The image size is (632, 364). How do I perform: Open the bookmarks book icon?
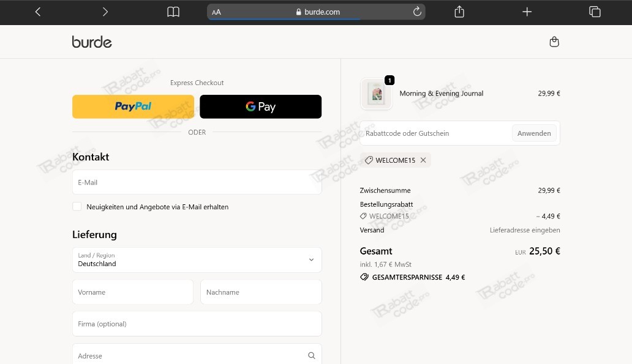[173, 12]
